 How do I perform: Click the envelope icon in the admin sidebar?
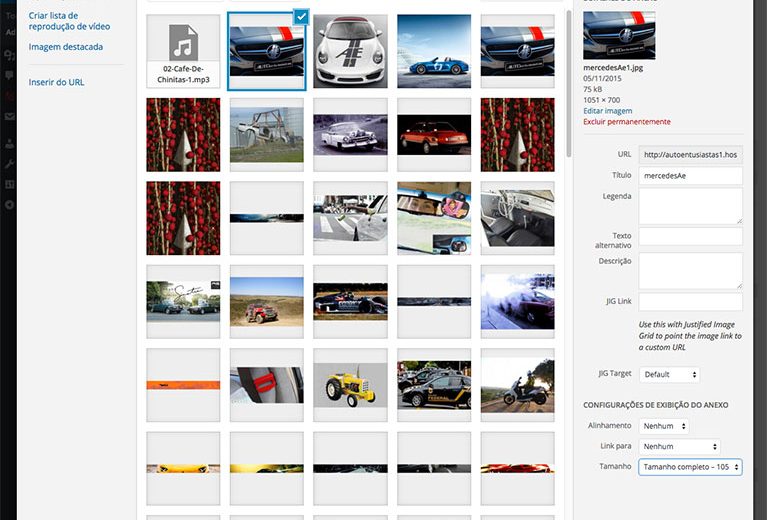pos(9,117)
